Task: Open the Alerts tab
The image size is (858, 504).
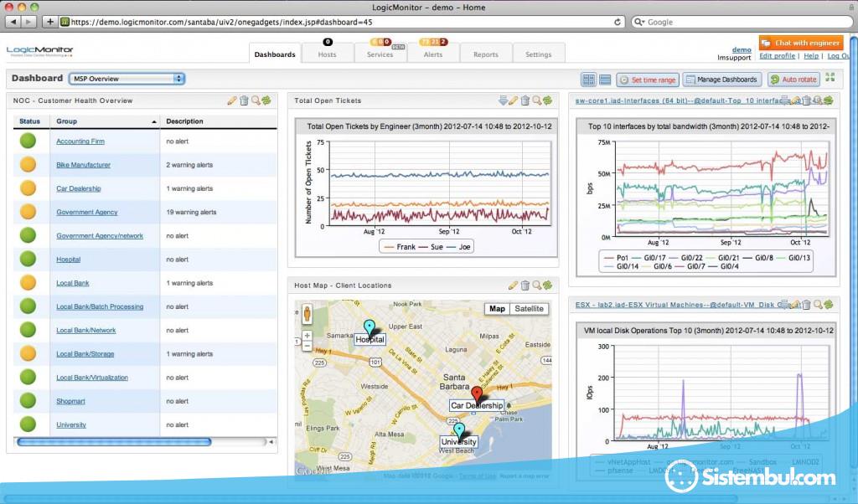Action: (x=433, y=54)
